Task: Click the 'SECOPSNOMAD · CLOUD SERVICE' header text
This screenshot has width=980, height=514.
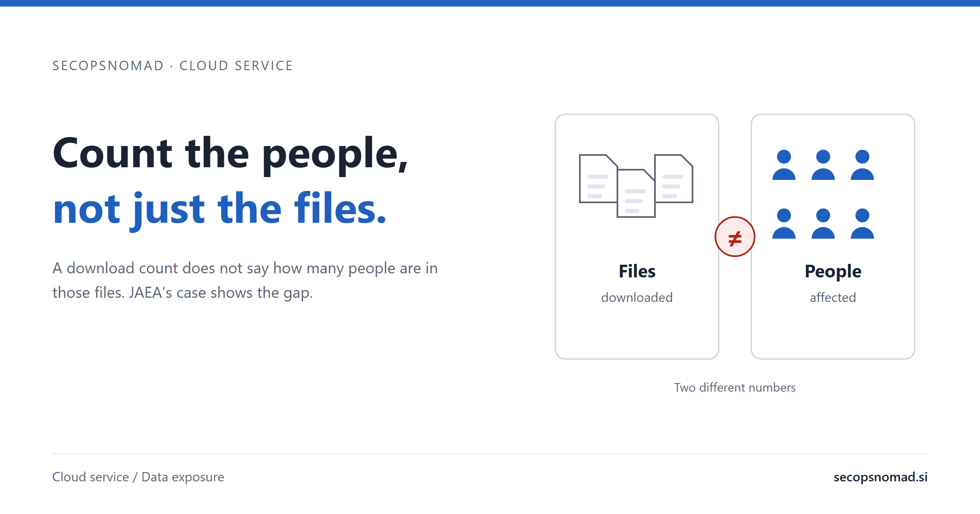Action: [173, 66]
